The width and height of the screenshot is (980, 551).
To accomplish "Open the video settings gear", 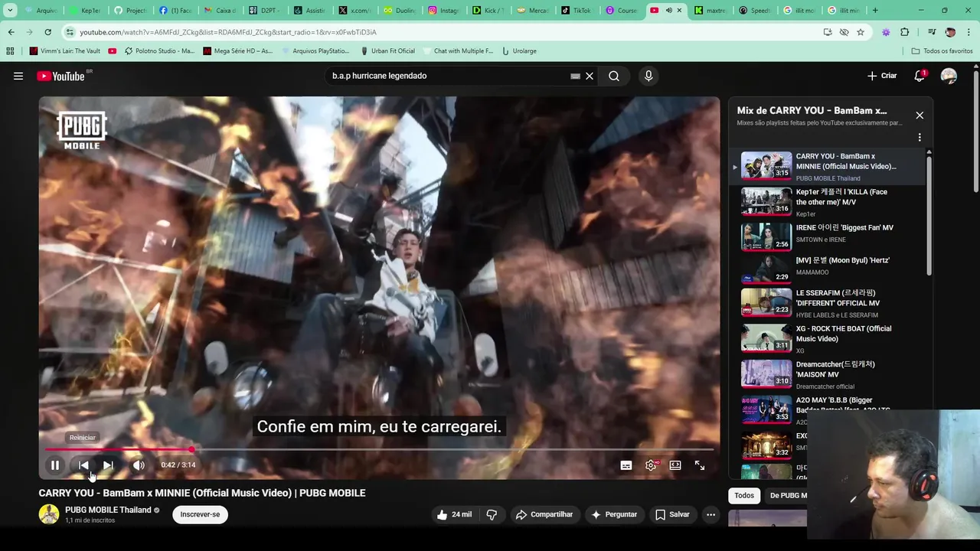I will click(651, 465).
